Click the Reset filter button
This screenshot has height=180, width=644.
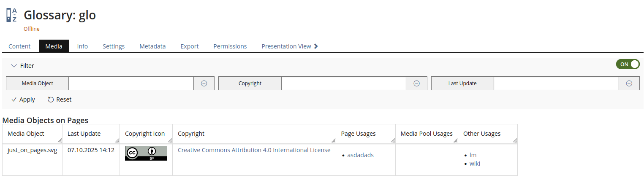[60, 100]
